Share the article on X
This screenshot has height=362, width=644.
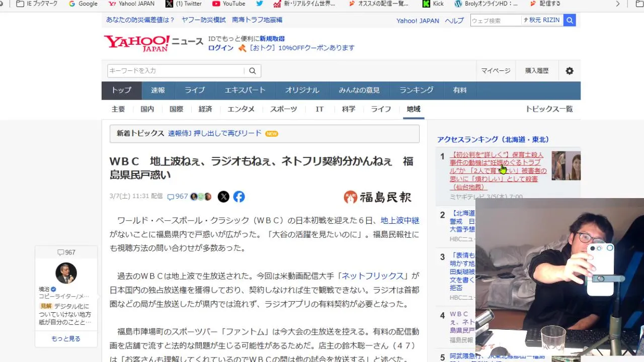tap(223, 197)
